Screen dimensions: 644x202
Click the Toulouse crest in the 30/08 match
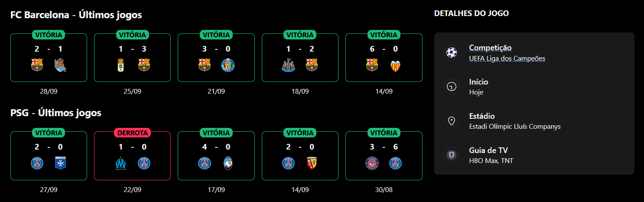(372, 163)
